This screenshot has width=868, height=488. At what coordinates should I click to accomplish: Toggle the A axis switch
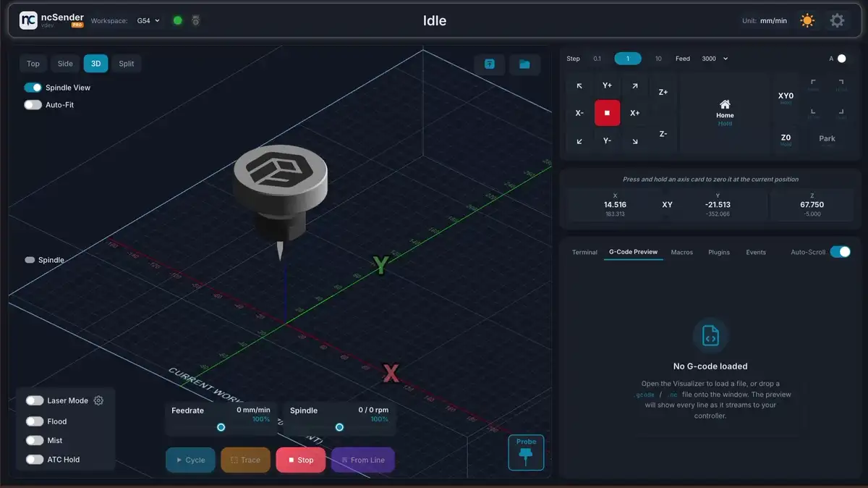[841, 59]
